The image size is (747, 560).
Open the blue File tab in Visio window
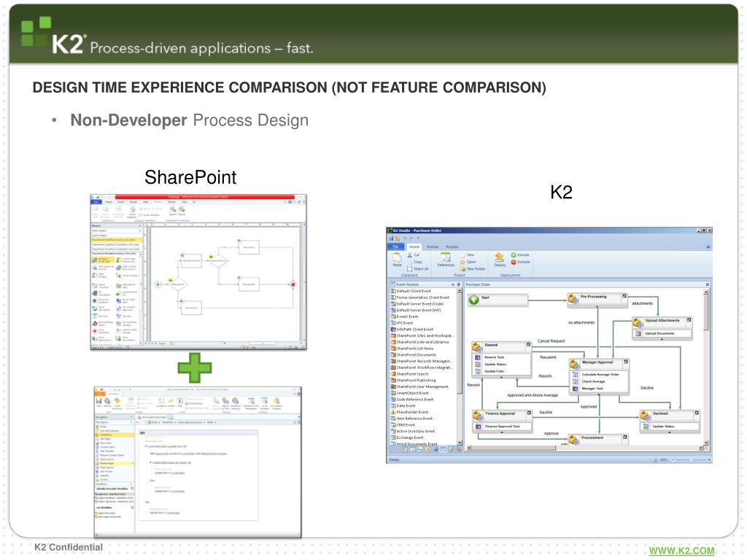point(96,202)
